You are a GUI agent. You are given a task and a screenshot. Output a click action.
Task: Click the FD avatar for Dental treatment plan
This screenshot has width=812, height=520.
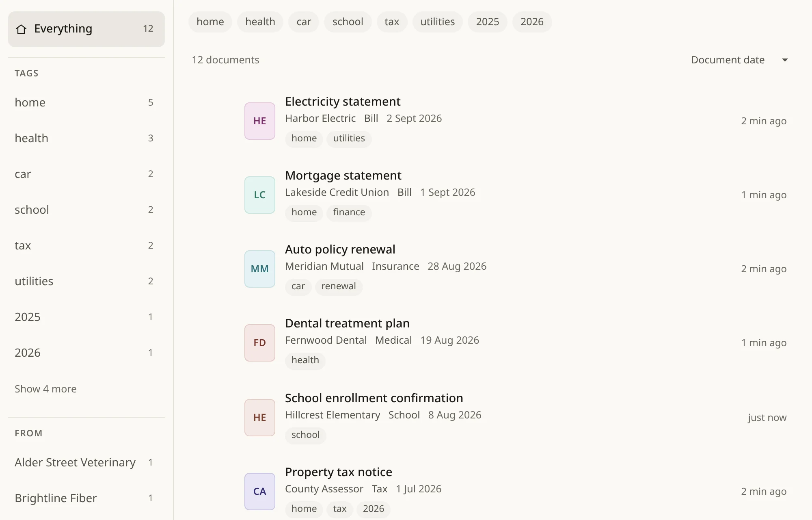point(260,343)
